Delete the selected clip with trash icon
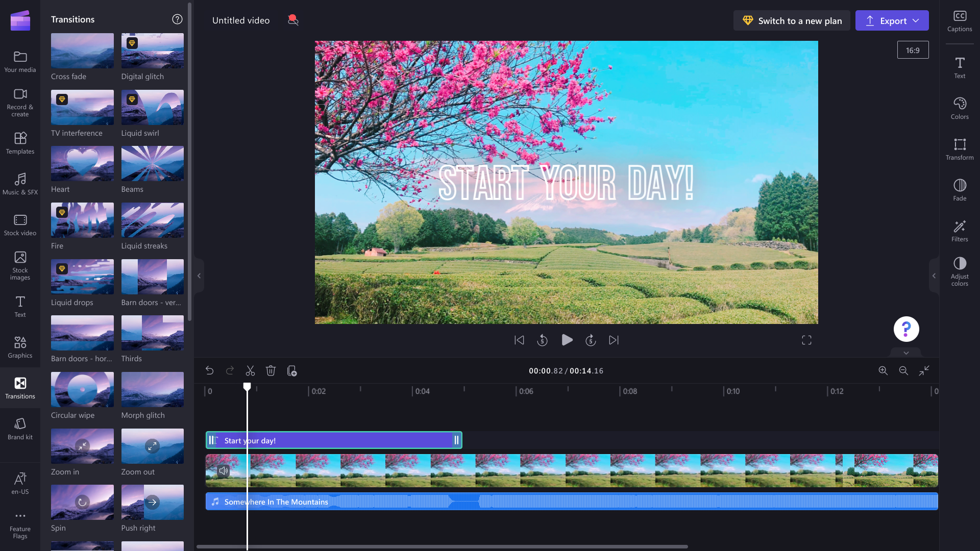 [271, 371]
